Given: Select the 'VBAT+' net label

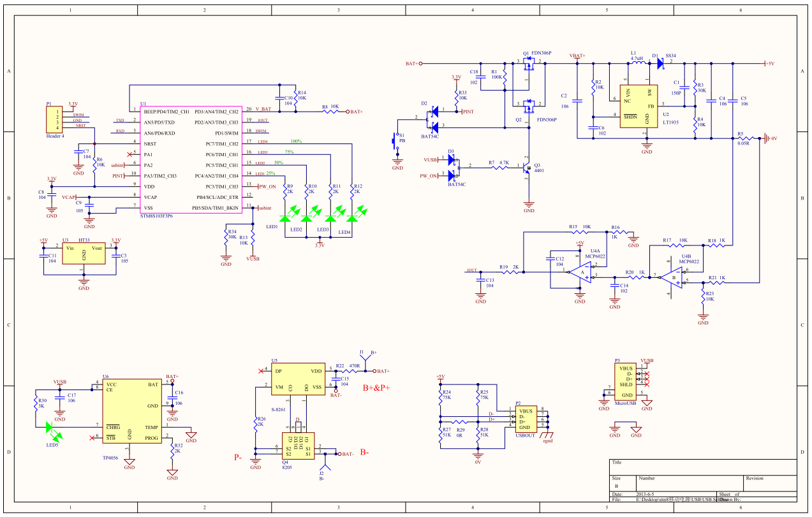Looking at the screenshot, I should click(577, 56).
